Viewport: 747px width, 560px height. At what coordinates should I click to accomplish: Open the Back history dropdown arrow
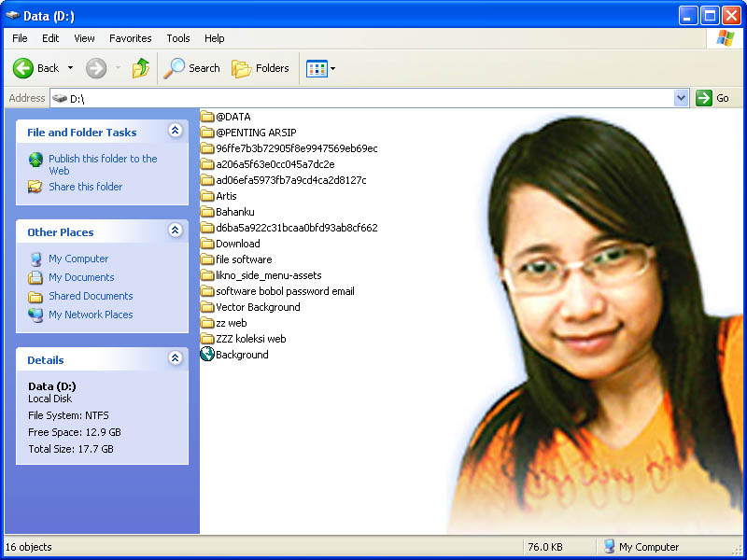(x=71, y=68)
